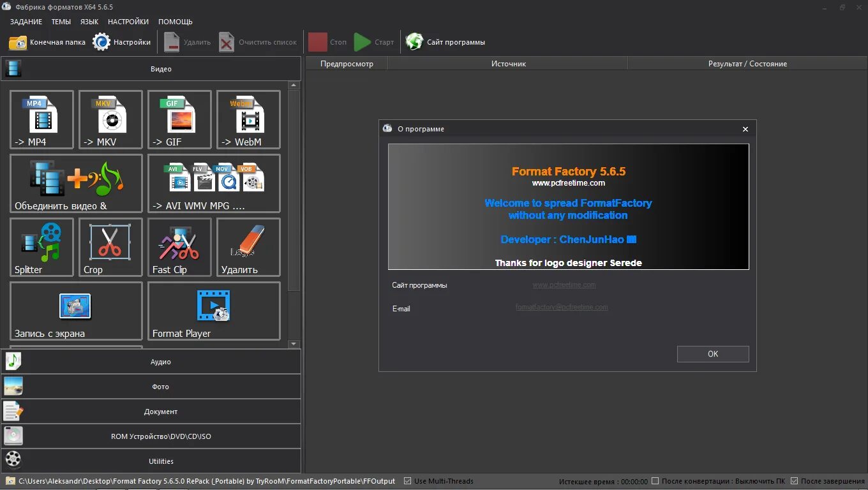
Task: Launch the Fast Clip tool
Action: [179, 247]
